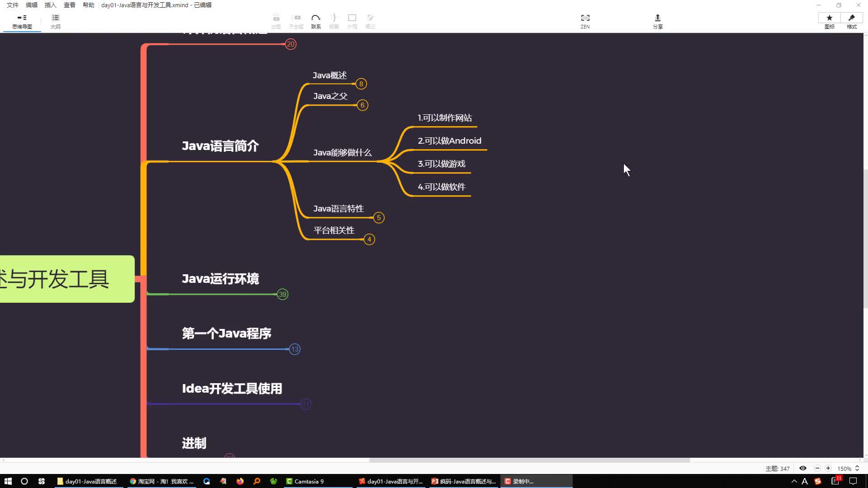Open the Windows notification center icon

(x=853, y=481)
